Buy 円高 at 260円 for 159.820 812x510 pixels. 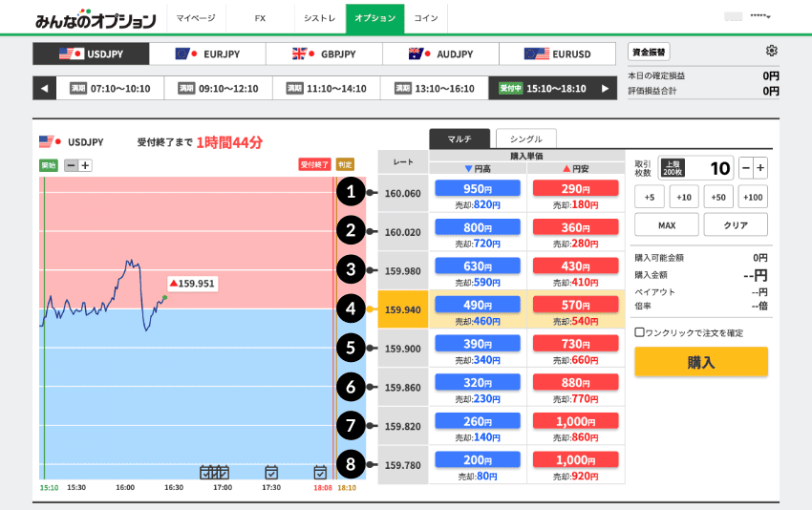[x=478, y=421]
